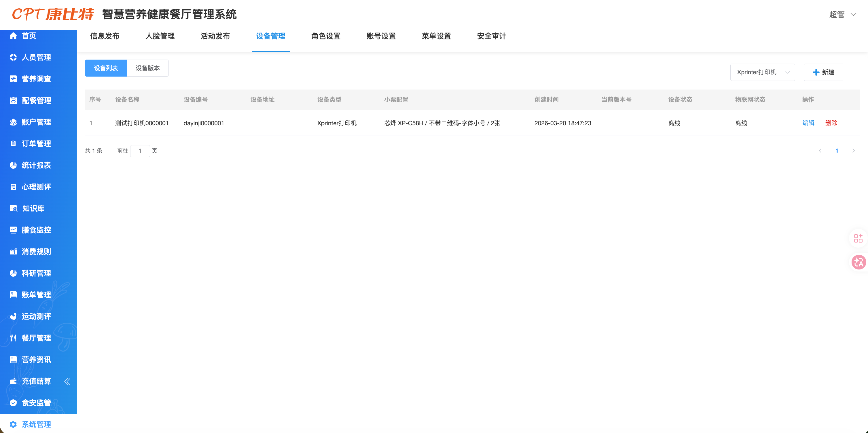Click 删除 for 测试打印机0000001
This screenshot has width=868, height=433.
[x=831, y=123]
